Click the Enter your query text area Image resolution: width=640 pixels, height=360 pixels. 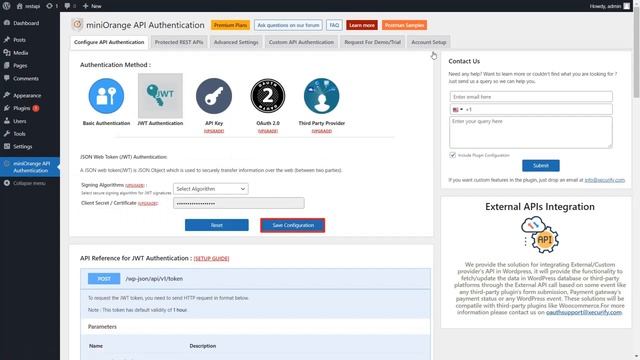[x=531, y=132]
